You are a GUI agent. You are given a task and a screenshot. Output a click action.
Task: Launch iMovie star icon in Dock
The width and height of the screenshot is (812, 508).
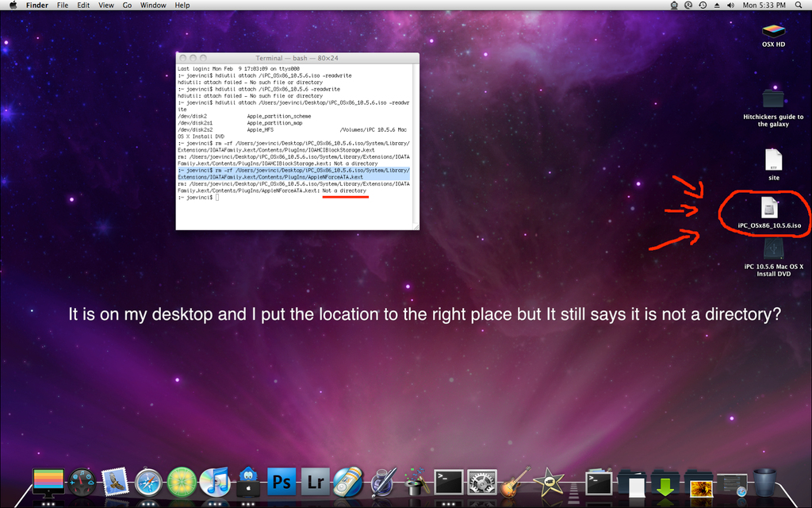point(549,482)
